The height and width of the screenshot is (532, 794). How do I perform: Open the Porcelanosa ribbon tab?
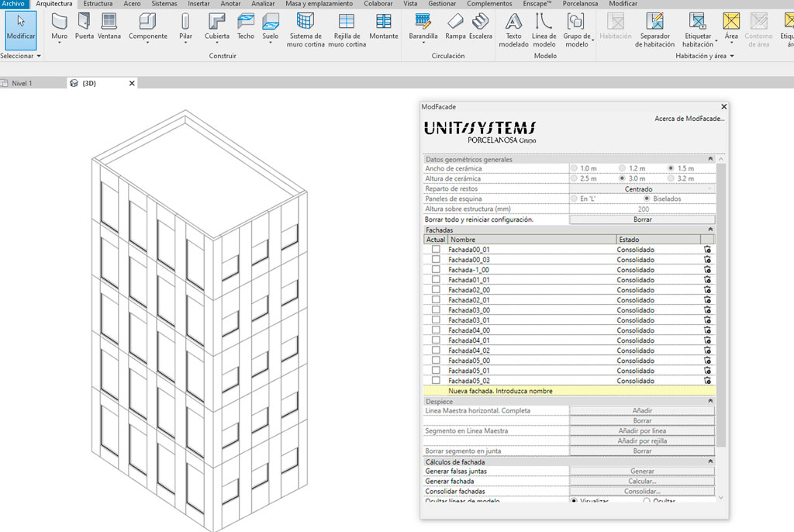(x=580, y=4)
